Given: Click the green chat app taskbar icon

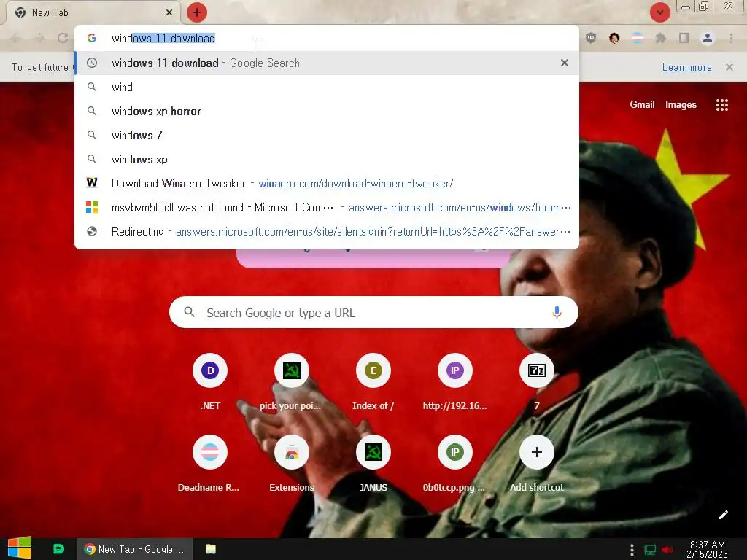Looking at the screenshot, I should pyautogui.click(x=58, y=549).
